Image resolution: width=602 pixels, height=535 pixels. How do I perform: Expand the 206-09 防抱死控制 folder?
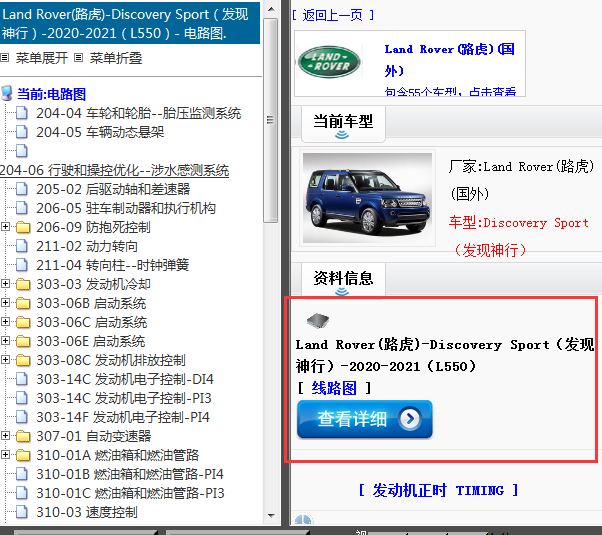pos(5,227)
